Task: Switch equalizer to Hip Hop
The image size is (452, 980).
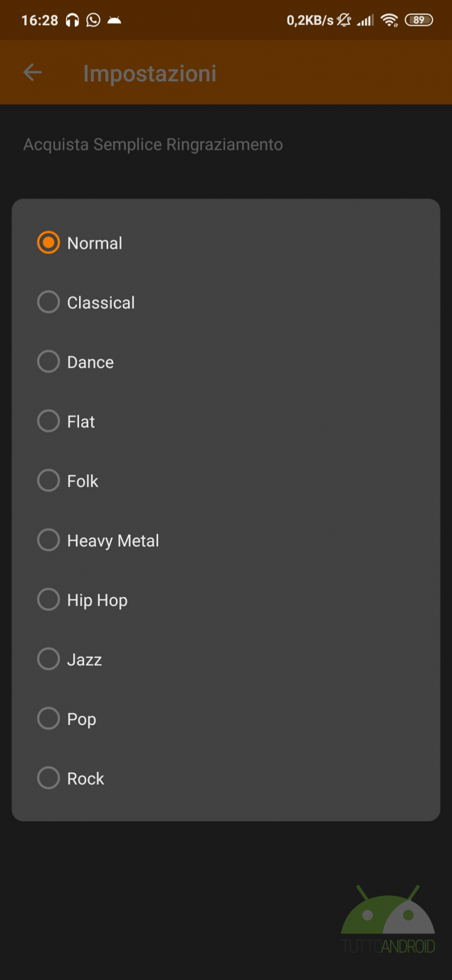Action: [x=48, y=600]
